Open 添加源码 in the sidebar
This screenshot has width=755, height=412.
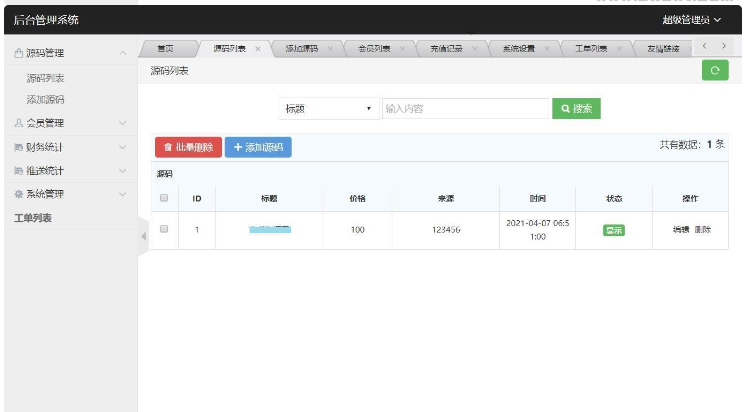click(x=45, y=100)
